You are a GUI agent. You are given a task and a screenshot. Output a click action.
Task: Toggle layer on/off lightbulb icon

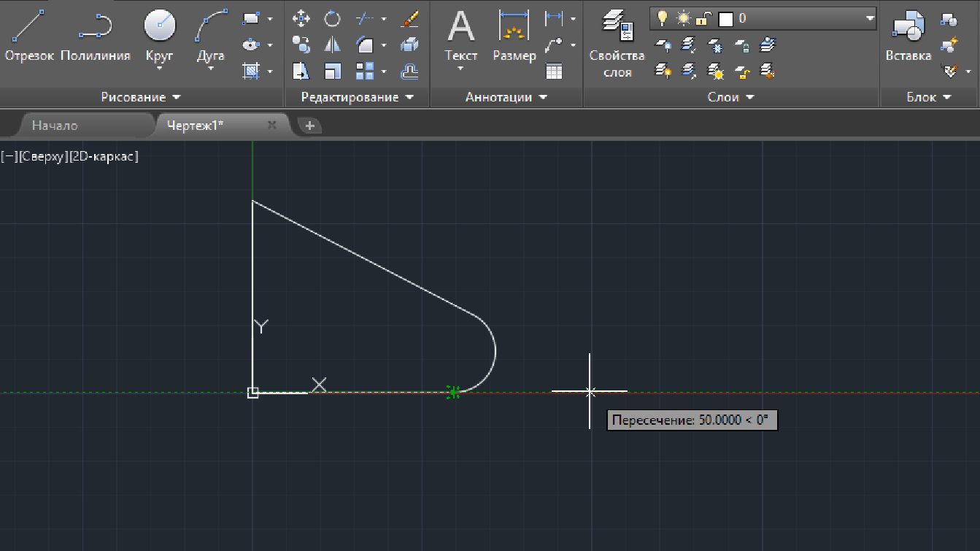(x=663, y=18)
